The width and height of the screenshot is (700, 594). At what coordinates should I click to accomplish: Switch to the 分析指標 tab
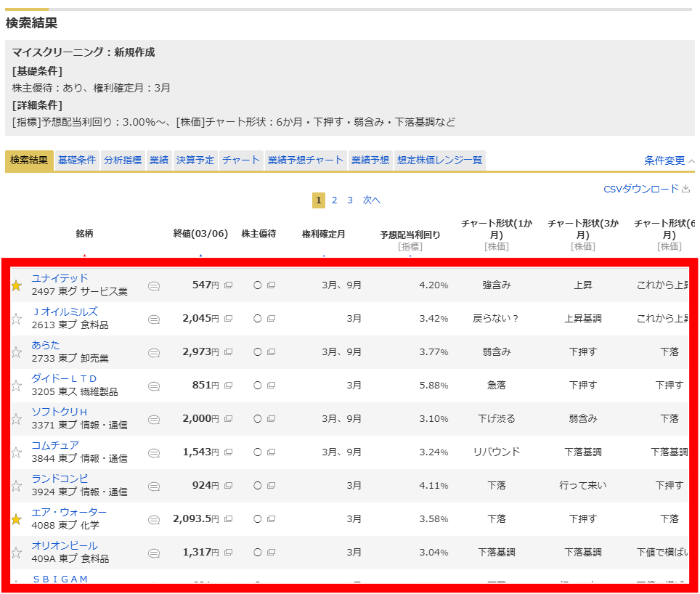click(122, 160)
